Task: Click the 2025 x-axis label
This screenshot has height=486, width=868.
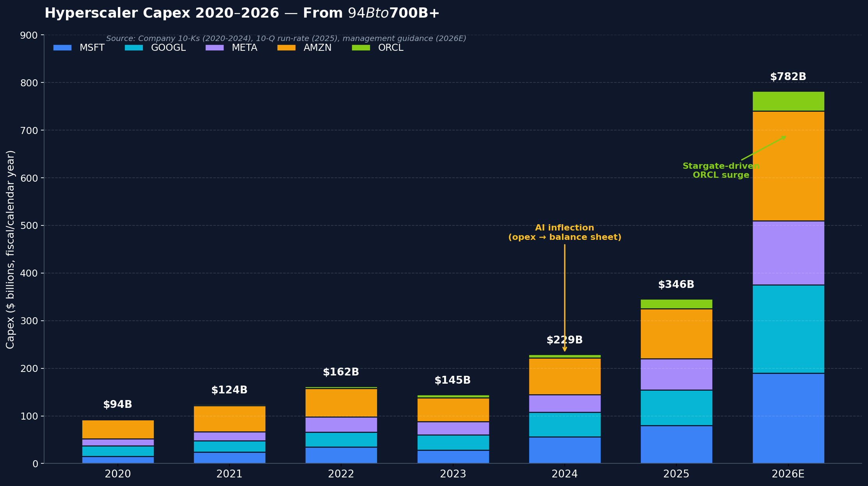Action: (x=676, y=474)
